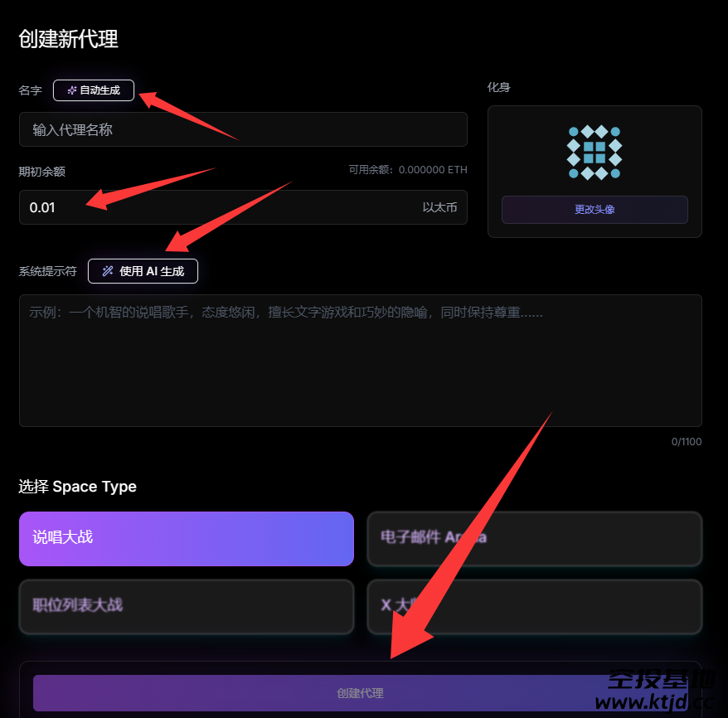The width and height of the screenshot is (728, 718).
Task: Click the 0/1100 character counter
Action: pyautogui.click(x=687, y=441)
